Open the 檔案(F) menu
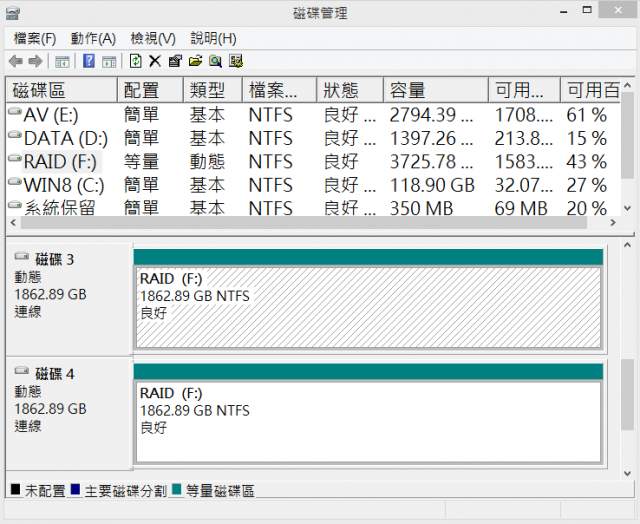640x524 pixels. [x=35, y=38]
